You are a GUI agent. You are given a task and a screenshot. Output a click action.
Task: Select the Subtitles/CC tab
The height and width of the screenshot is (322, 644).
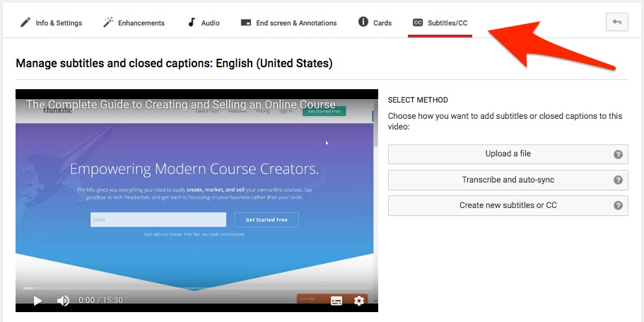click(440, 23)
